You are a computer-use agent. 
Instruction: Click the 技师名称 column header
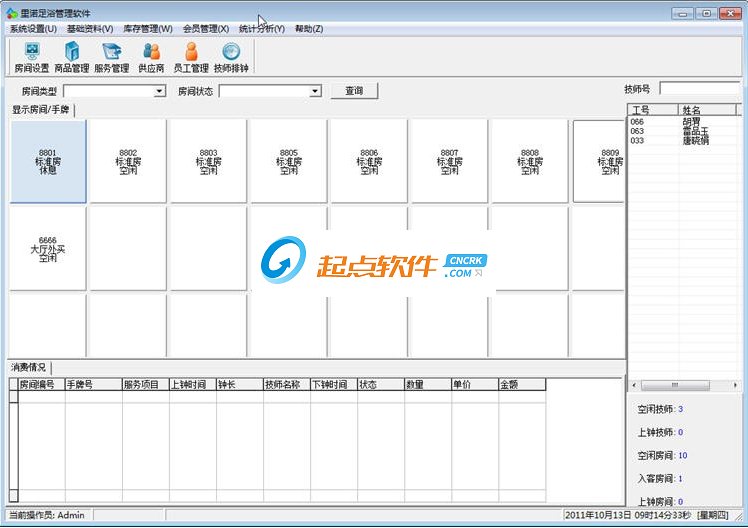coord(287,384)
